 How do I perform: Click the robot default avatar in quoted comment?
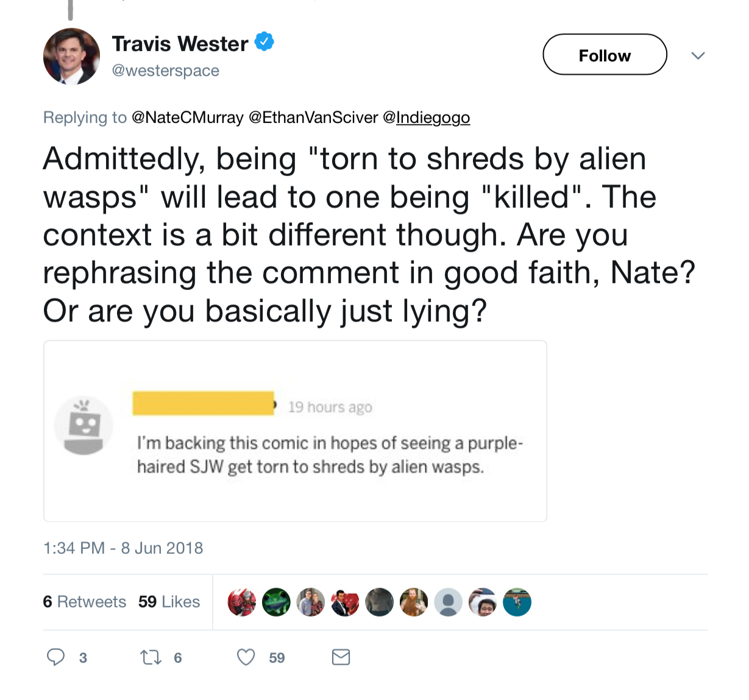tap(83, 425)
